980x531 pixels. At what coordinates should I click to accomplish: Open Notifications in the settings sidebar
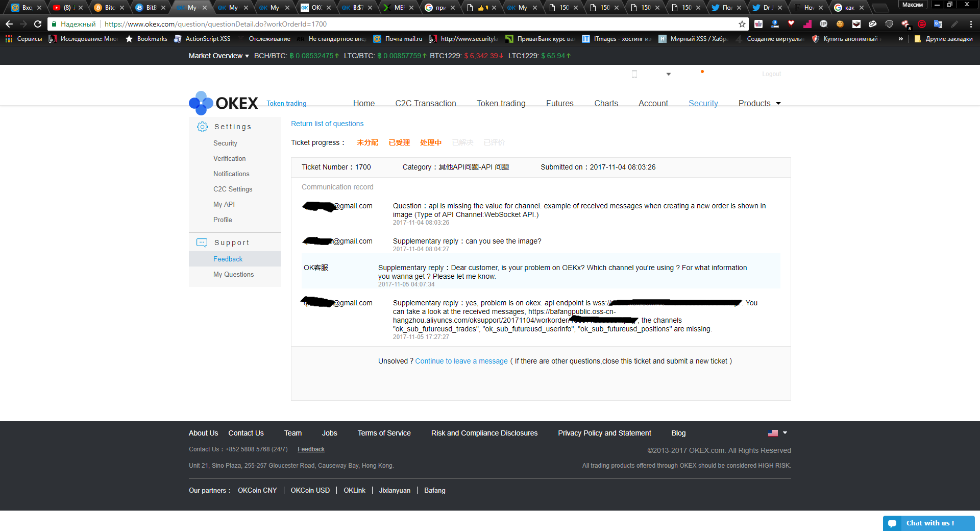tap(231, 174)
